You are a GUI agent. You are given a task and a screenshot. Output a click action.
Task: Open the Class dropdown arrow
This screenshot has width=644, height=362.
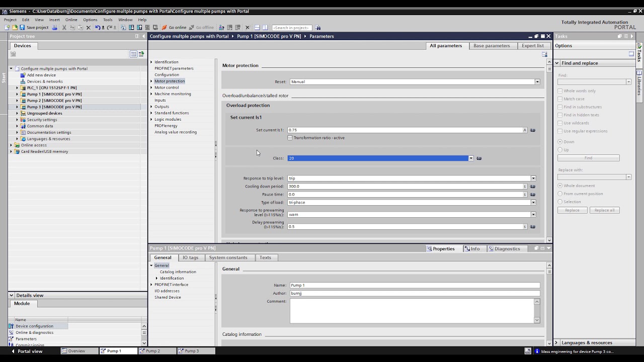(471, 158)
